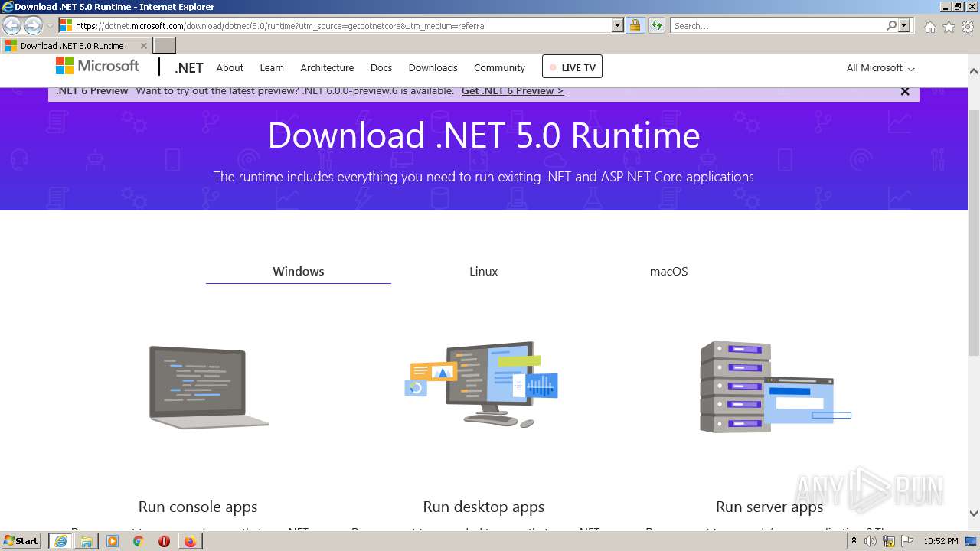This screenshot has width=980, height=551.
Task: Open the Chrome taskbar icon
Action: point(138,541)
